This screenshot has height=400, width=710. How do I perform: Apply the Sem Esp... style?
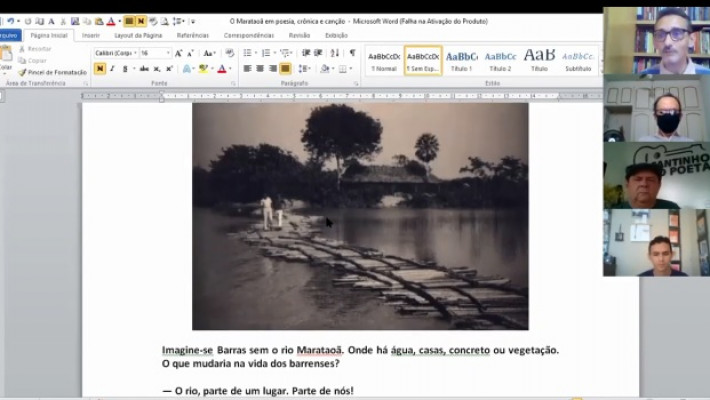point(423,61)
